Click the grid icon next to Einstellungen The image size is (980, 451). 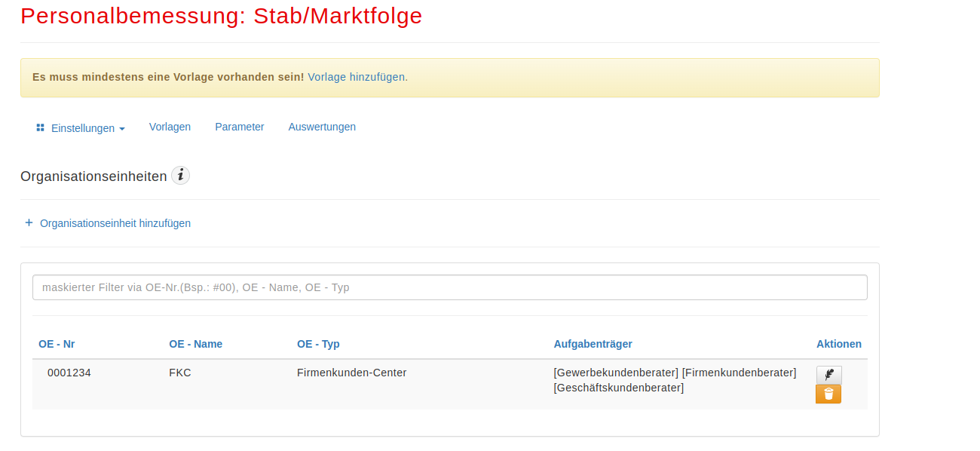(x=41, y=127)
